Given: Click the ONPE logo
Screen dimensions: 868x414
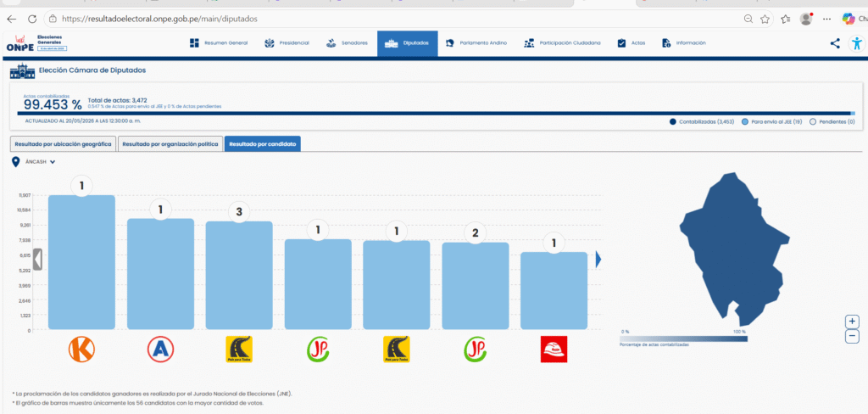Looking at the screenshot, I should pos(20,43).
